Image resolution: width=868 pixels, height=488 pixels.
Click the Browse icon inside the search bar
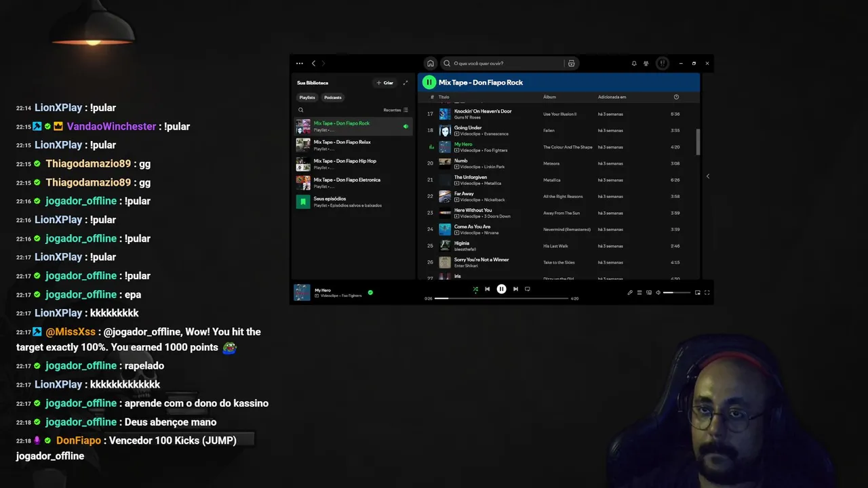[572, 63]
